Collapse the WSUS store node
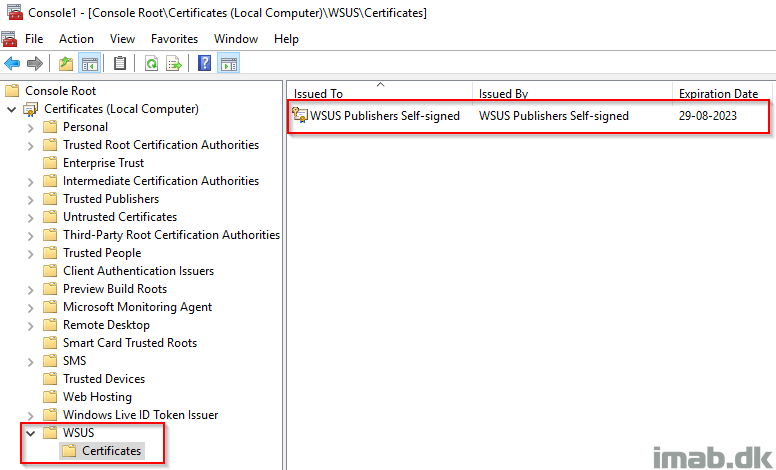Image resolution: width=776 pixels, height=470 pixels. 31,433
